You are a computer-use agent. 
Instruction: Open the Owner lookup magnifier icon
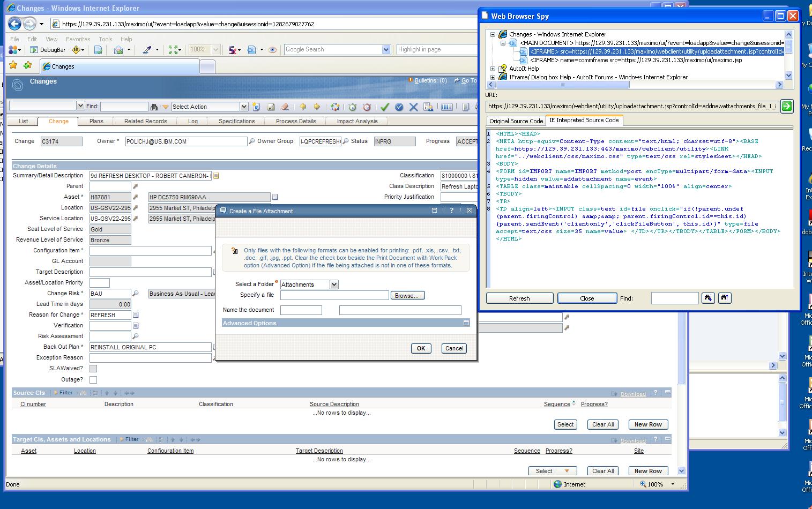point(251,141)
